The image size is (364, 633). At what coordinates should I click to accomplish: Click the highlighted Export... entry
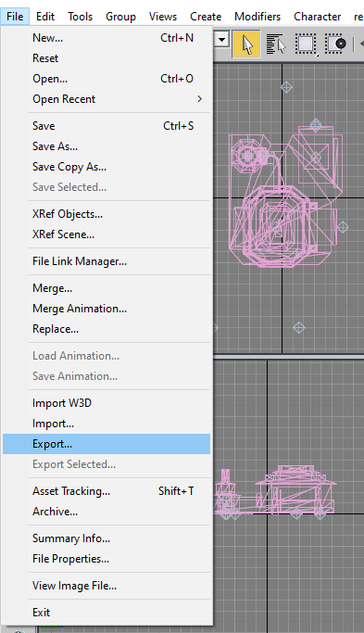pos(107,444)
